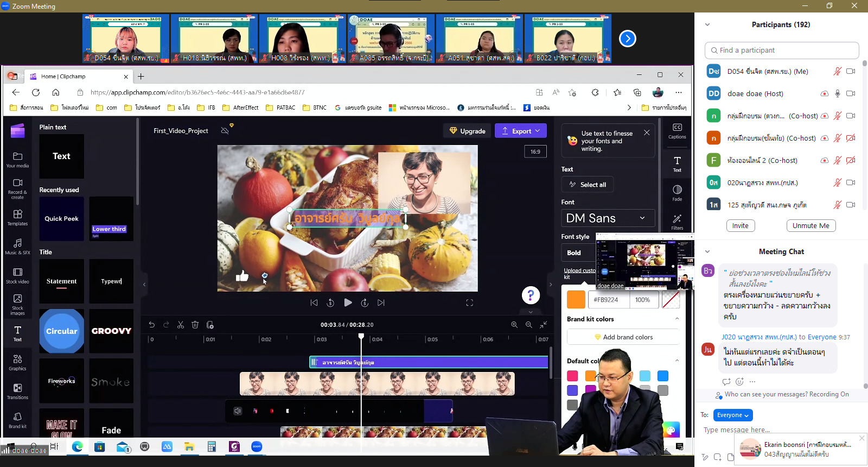This screenshot has height=467, width=868.
Task: Select the Circular title template
Action: pyautogui.click(x=62, y=331)
